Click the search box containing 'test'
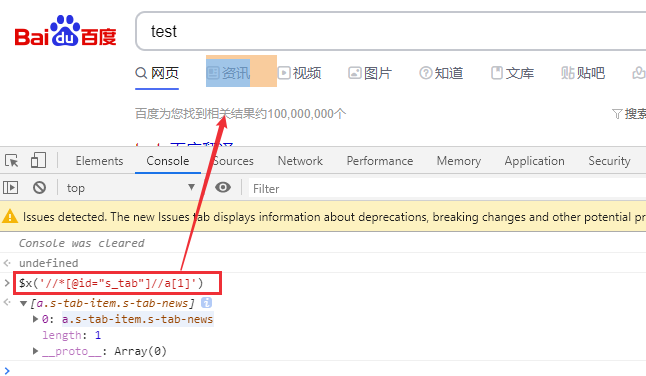Screen dimensions: 646x376 point(391,31)
